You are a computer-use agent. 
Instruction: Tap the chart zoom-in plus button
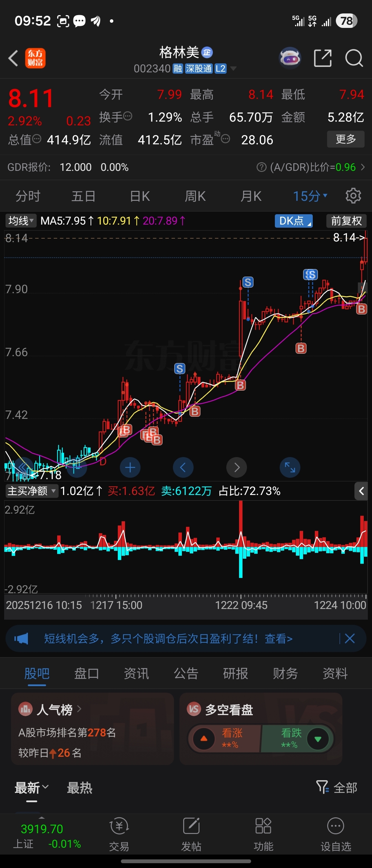(130, 467)
